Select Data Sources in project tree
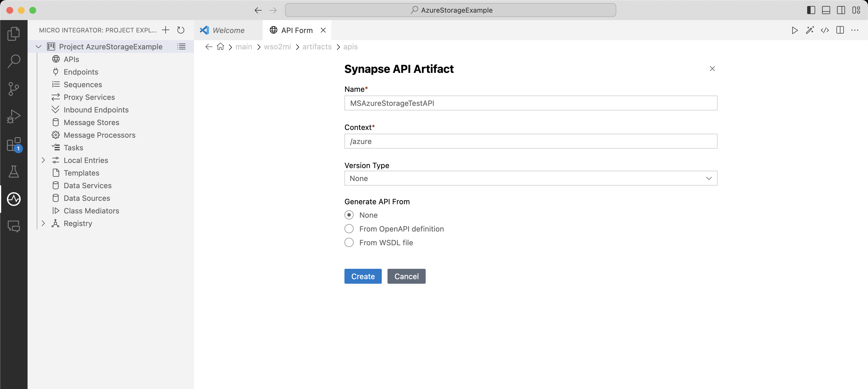Screen dimensions: 868x389 point(111,198)
